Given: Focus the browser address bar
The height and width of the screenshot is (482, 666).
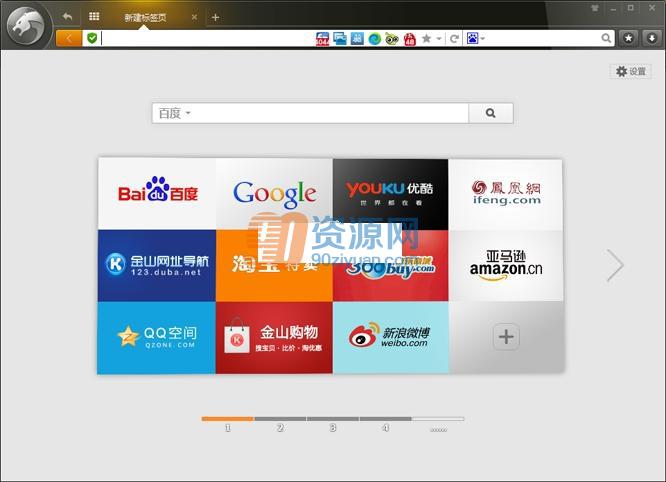Looking at the screenshot, I should tap(207, 39).
